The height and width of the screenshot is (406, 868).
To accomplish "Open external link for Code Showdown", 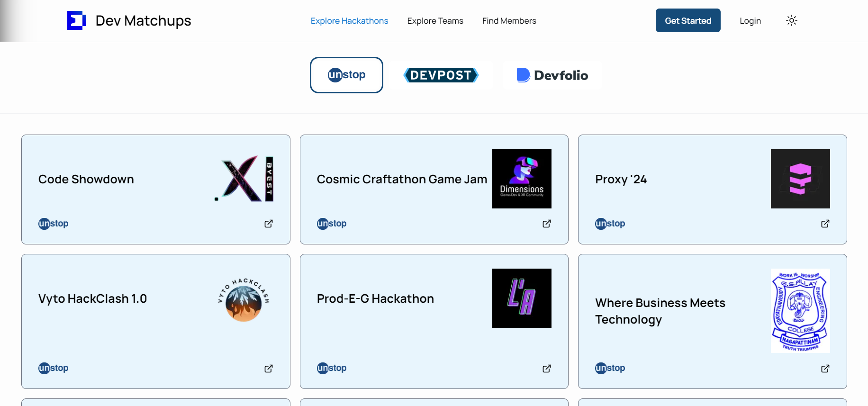I will click(x=269, y=224).
